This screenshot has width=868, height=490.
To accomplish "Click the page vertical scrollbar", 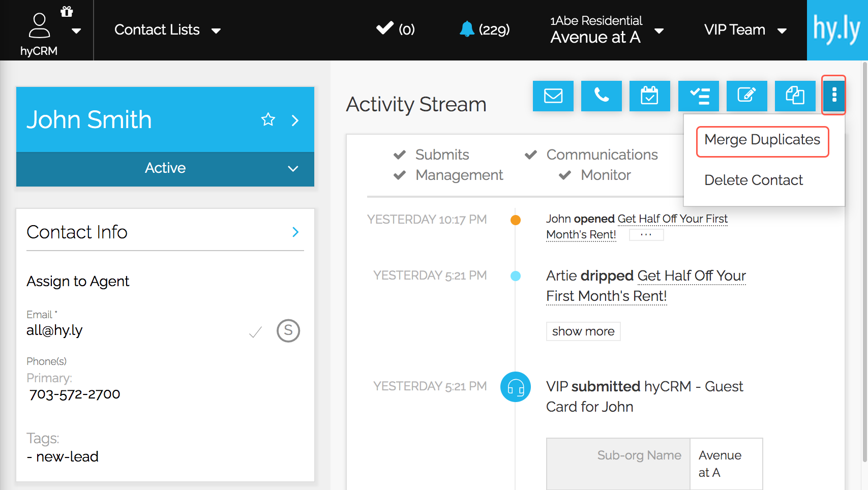I will pos(864,262).
